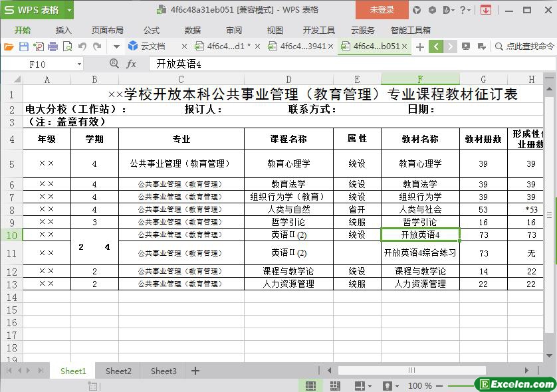This screenshot has height=392, width=557.
Task: Select row 10 header
Action: [12, 235]
